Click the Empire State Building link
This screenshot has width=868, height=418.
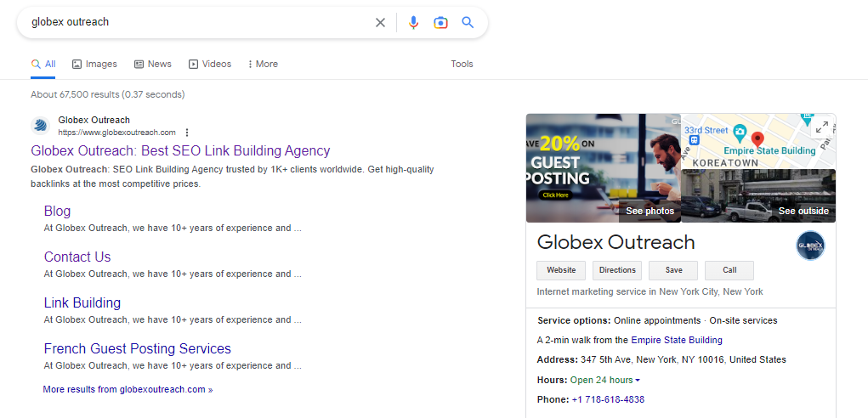click(677, 340)
